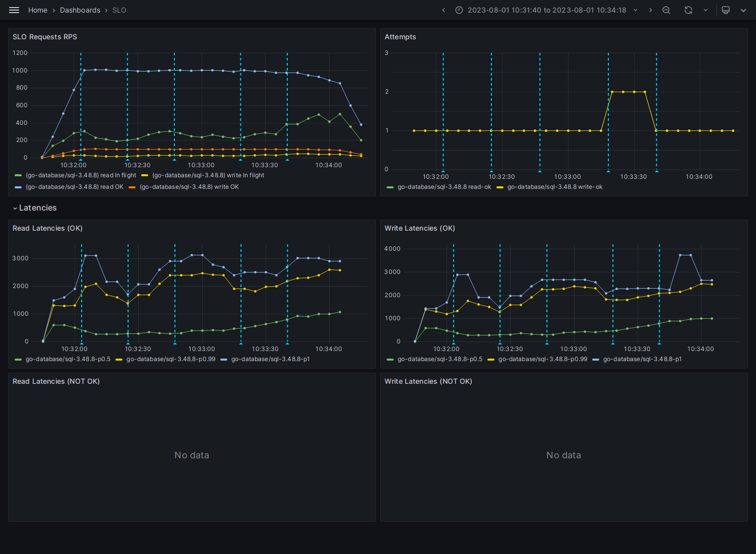Open the time range picker
This screenshot has height=554, width=756.
(547, 10)
